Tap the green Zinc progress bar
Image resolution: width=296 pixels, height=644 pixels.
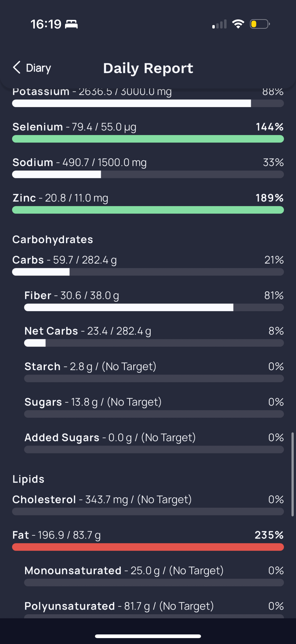tap(148, 210)
